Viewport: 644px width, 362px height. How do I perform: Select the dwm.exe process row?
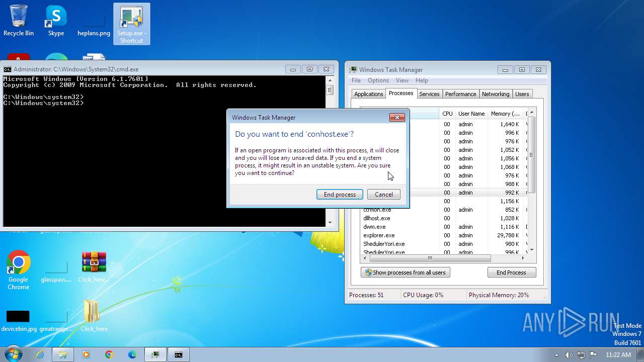(x=444, y=227)
